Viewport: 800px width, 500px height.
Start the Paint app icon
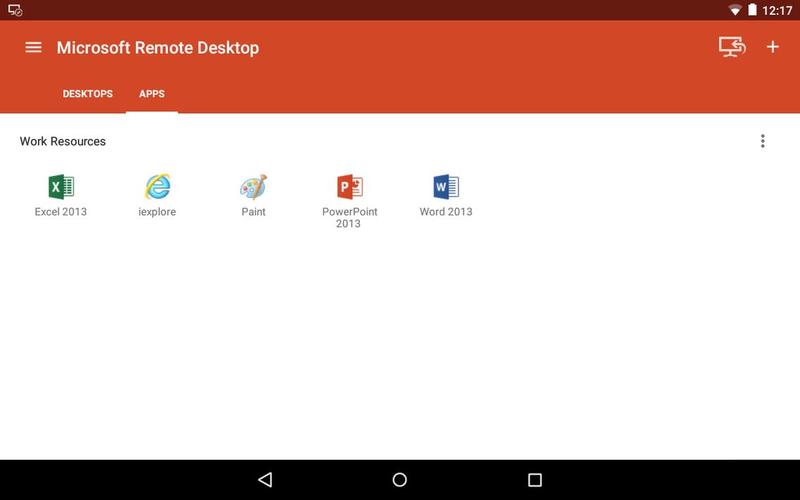tap(253, 187)
